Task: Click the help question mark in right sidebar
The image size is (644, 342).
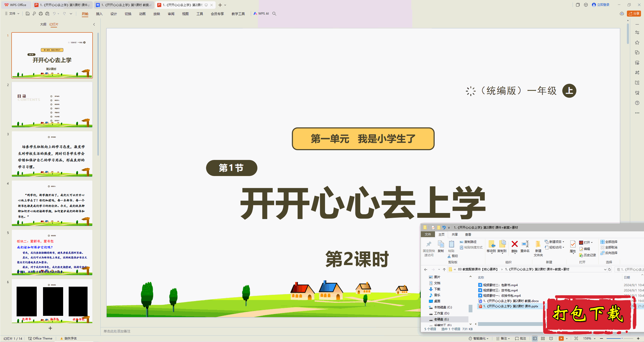Action: (x=637, y=103)
